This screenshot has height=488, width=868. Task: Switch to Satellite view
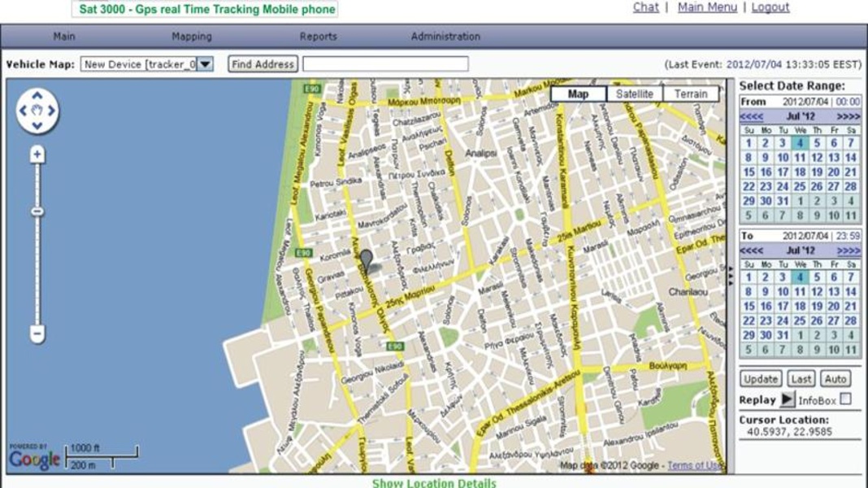pos(635,94)
